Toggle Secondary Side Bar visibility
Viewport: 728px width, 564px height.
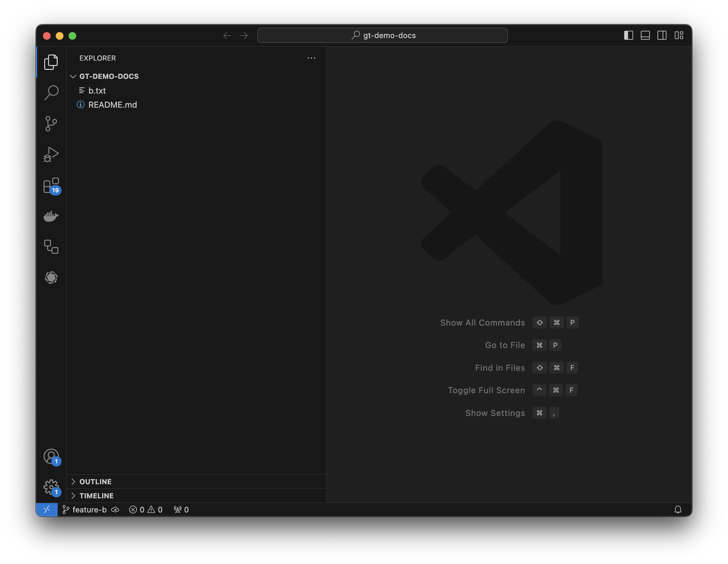[662, 35]
